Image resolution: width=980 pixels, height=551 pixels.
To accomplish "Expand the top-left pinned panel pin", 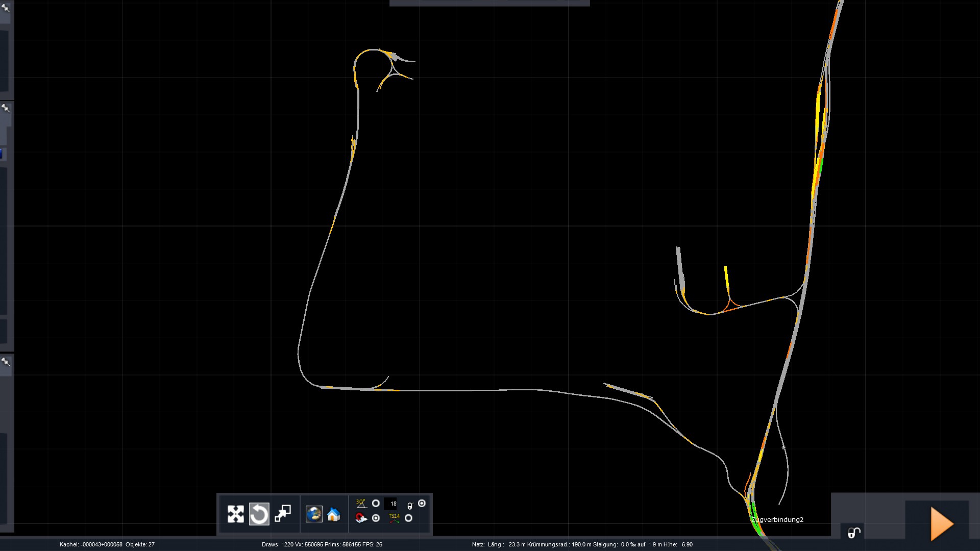I will click(x=6, y=8).
